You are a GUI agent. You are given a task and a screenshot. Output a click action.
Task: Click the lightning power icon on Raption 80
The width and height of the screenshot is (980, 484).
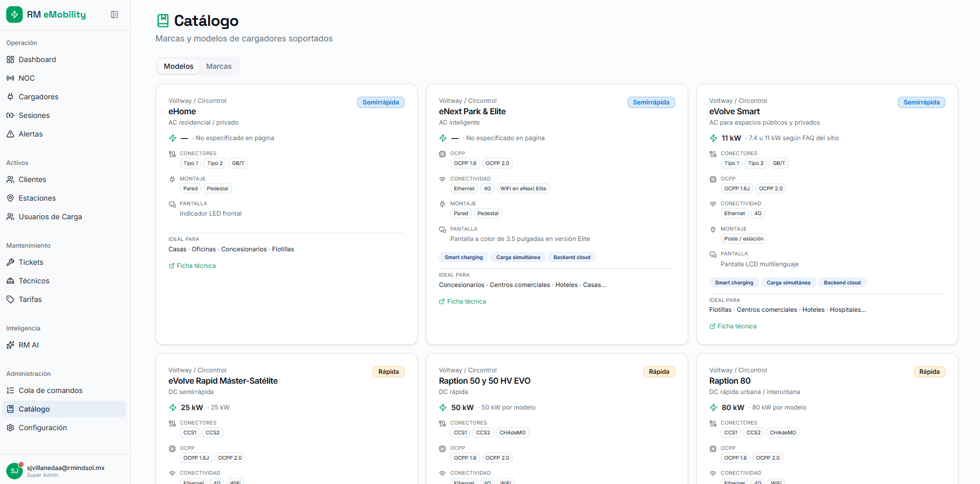click(714, 407)
